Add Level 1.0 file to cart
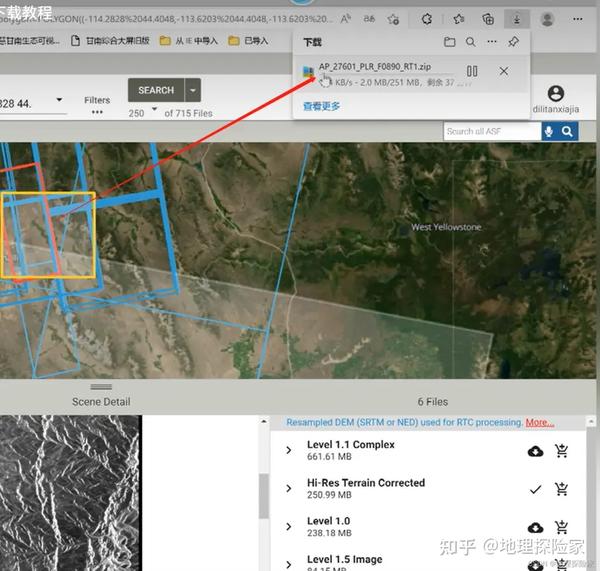Screen dimensions: 600x571 coord(561,527)
